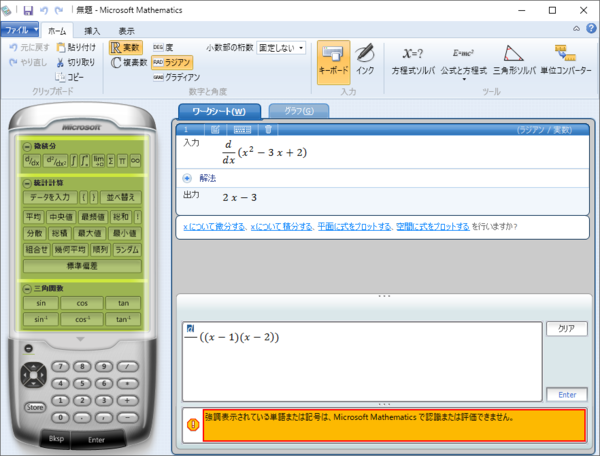Click クリア clear button
600x456 pixels.
[x=567, y=329]
